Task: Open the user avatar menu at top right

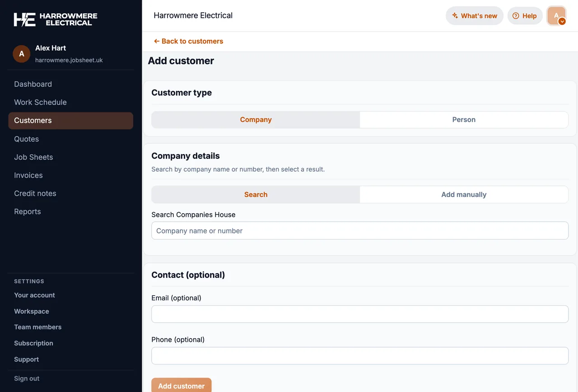Action: tap(556, 16)
